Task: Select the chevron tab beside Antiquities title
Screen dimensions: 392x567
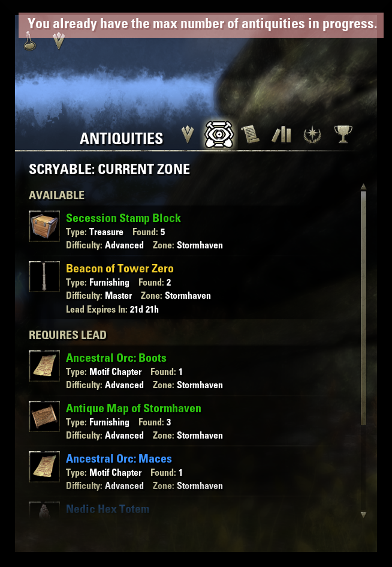Action: [x=188, y=134]
